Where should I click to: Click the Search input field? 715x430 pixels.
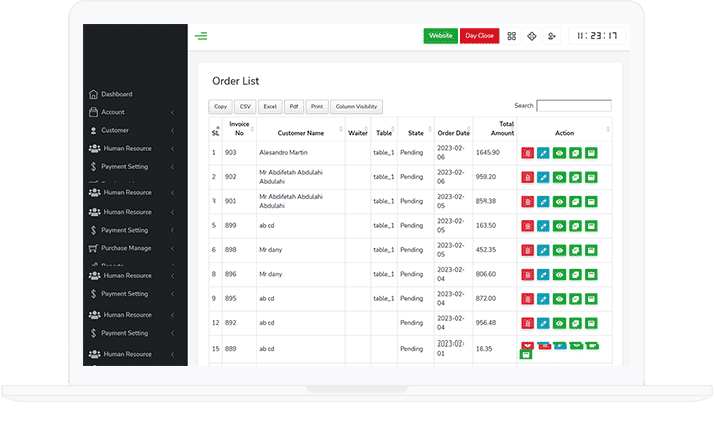tap(573, 105)
